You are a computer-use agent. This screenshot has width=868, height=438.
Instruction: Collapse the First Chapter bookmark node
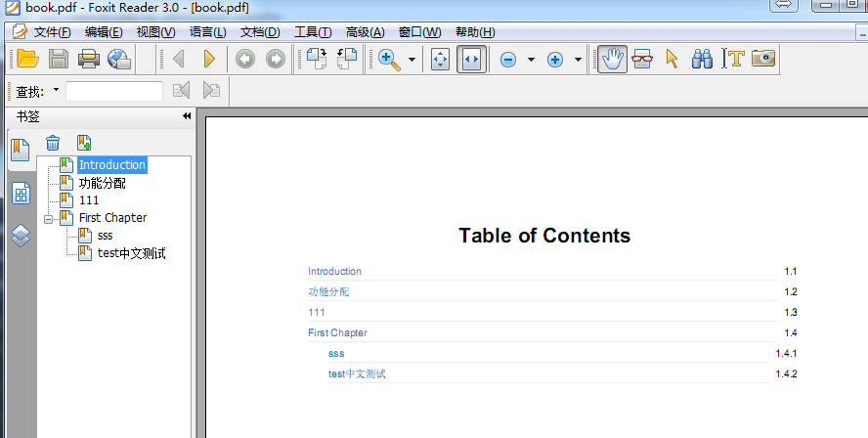pos(48,219)
